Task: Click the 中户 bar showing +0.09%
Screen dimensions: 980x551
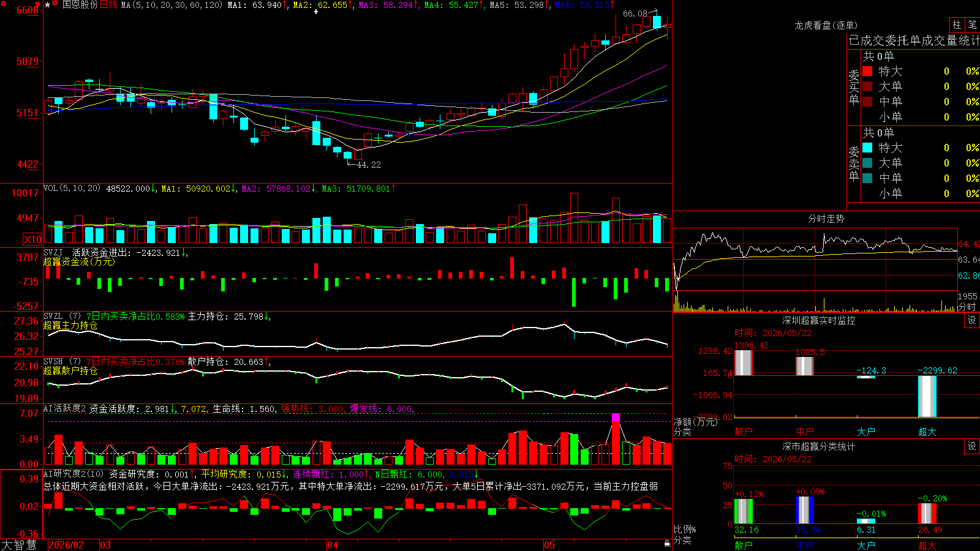Action: 804,510
